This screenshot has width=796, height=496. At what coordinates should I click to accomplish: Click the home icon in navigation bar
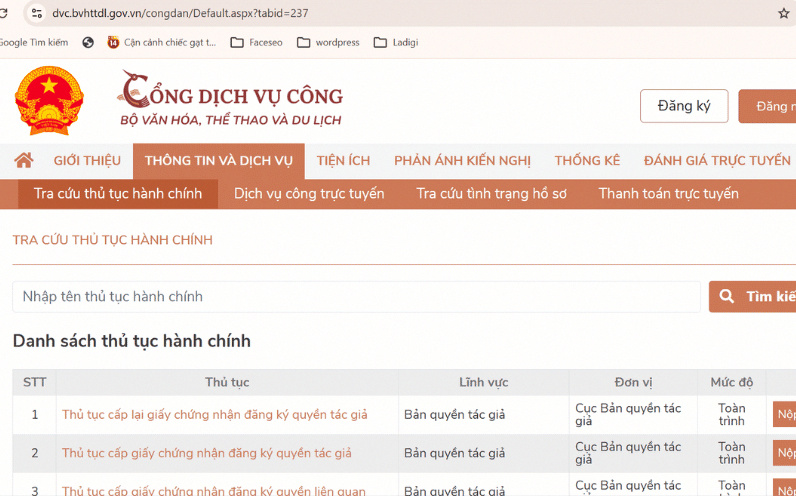pos(24,161)
